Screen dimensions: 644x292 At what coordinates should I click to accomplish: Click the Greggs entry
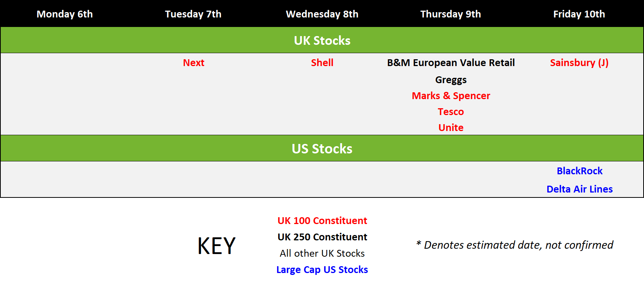pos(451,80)
